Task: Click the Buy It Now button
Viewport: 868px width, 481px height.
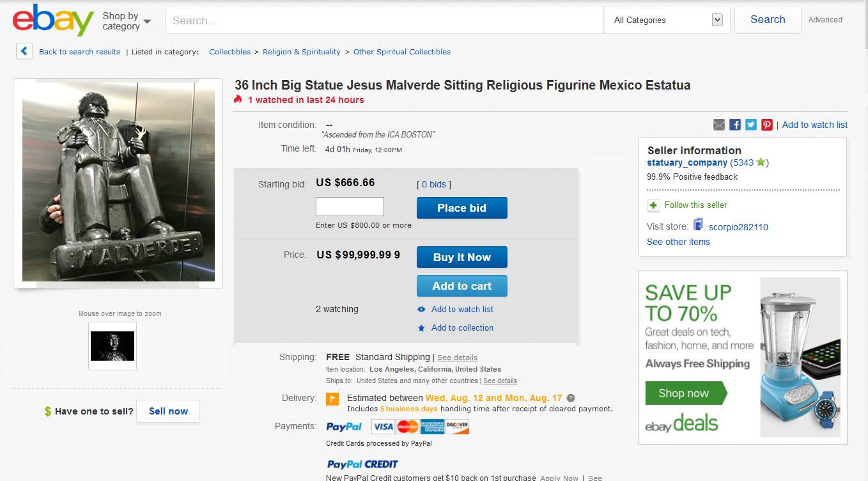Action: click(462, 257)
